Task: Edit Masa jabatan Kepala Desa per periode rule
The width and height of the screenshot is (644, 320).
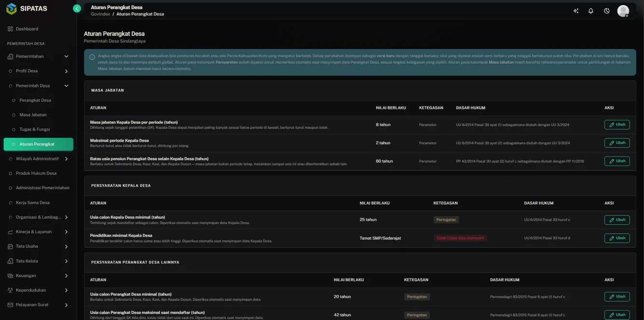Action: 617,125
